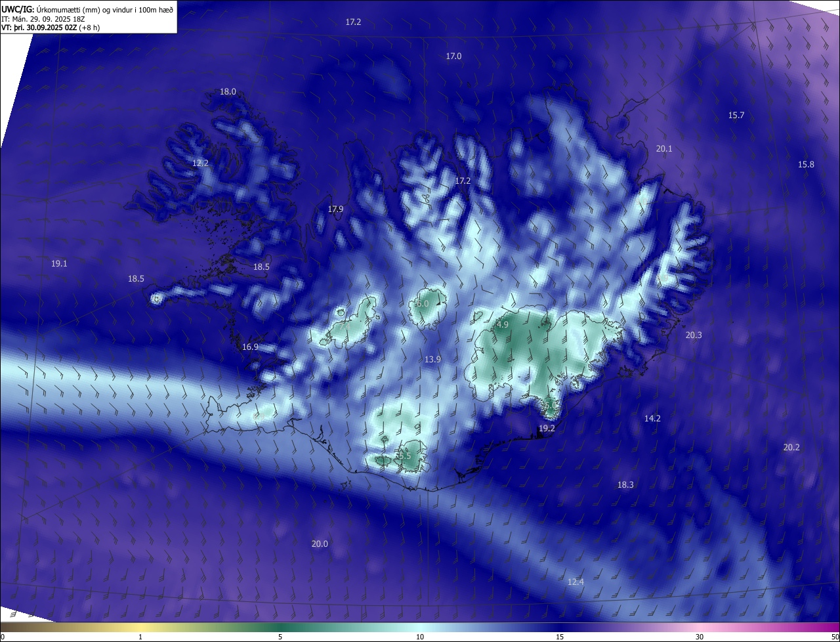The width and height of the screenshot is (840, 642).
Task: Click the "10" tick on the color scale
Action: pyautogui.click(x=420, y=637)
